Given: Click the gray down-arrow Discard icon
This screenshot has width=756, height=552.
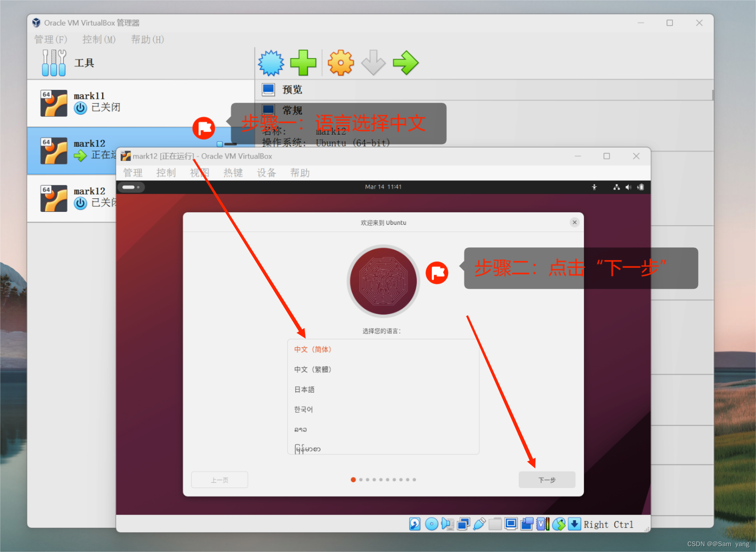Looking at the screenshot, I should (x=373, y=63).
